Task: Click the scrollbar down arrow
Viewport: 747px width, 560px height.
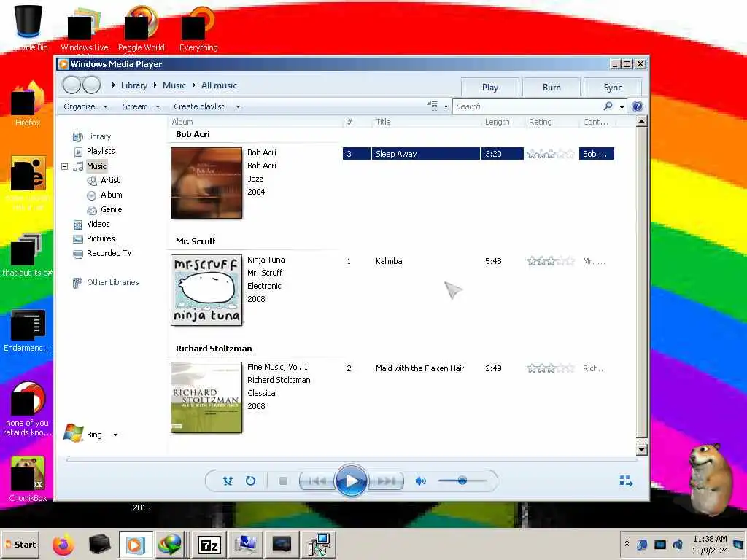Action: [x=641, y=449]
